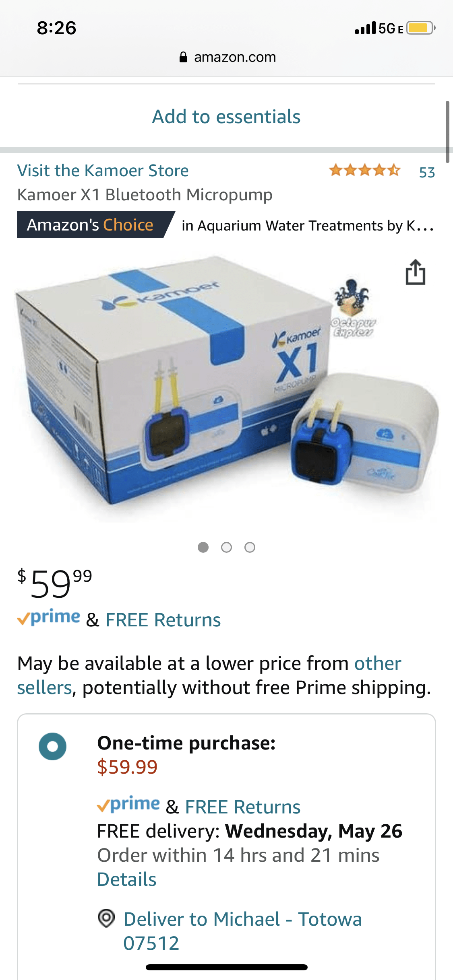Switch to the second image dot
Viewport: 453px width, 980px height.
(227, 547)
